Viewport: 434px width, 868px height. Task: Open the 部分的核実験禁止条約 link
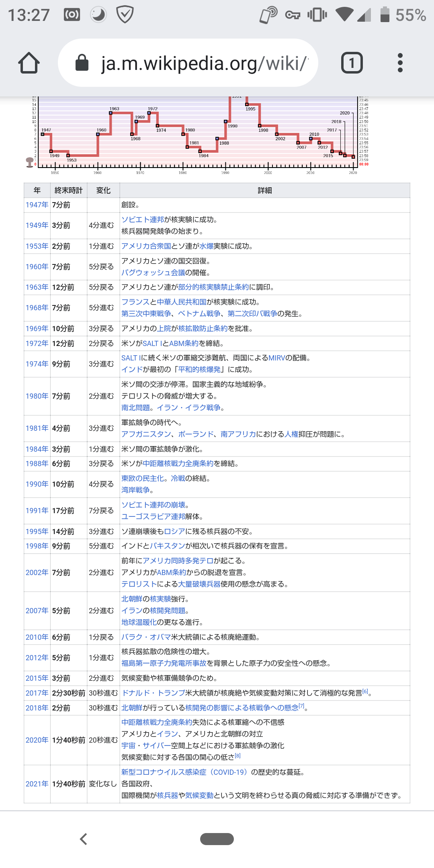click(x=213, y=287)
